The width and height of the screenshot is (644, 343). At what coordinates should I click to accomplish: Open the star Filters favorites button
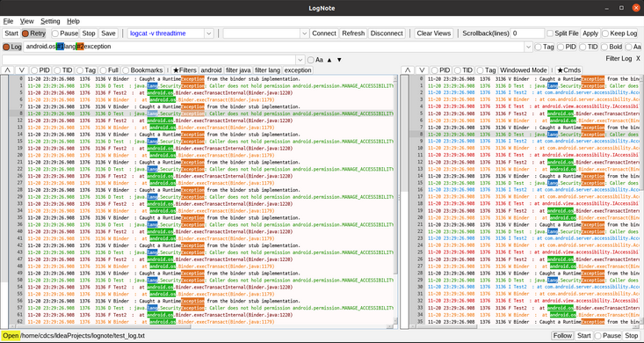(185, 70)
